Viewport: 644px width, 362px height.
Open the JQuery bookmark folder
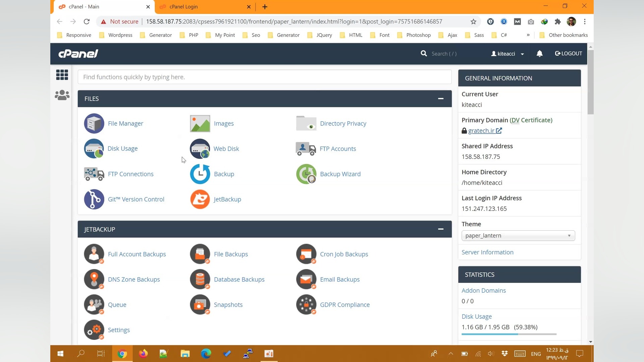(320, 35)
